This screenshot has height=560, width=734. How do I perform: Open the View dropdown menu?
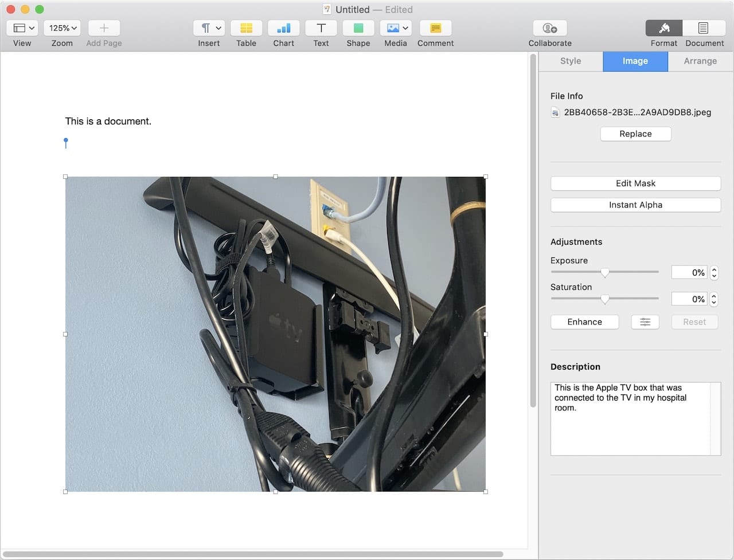click(x=24, y=28)
